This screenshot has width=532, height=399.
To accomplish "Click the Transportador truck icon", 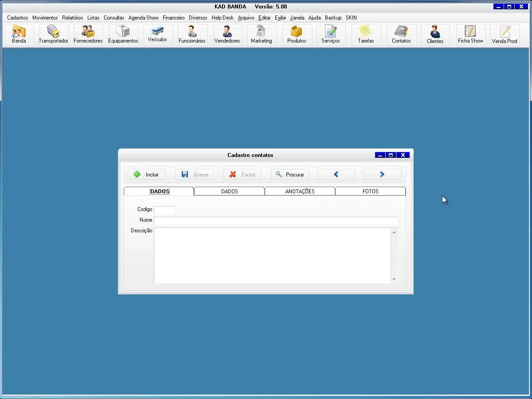I will coord(53,35).
